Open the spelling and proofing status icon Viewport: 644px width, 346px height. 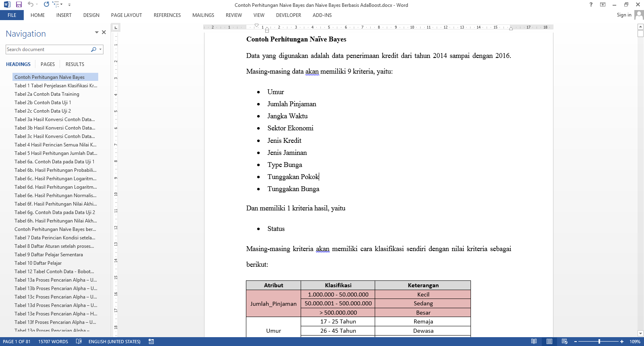[x=79, y=342]
